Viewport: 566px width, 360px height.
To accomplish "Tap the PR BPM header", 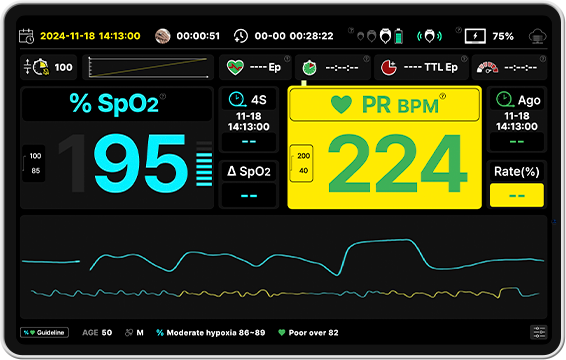I will [x=384, y=105].
